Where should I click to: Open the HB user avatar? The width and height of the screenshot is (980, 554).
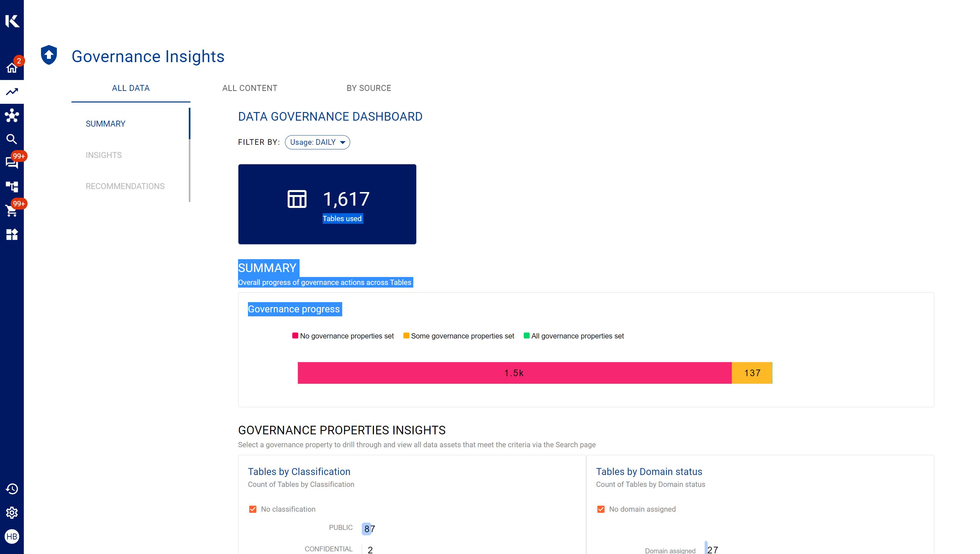12,536
